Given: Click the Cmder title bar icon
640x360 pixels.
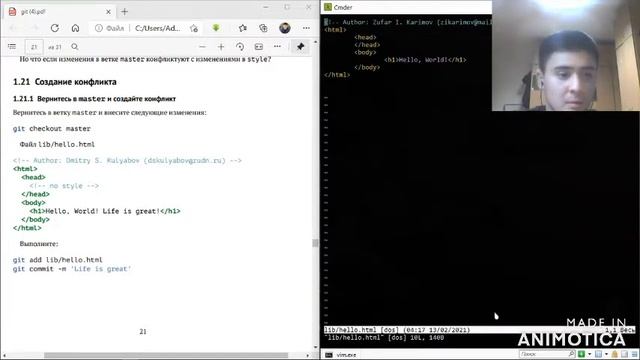Looking at the screenshot, I should click(328, 7).
